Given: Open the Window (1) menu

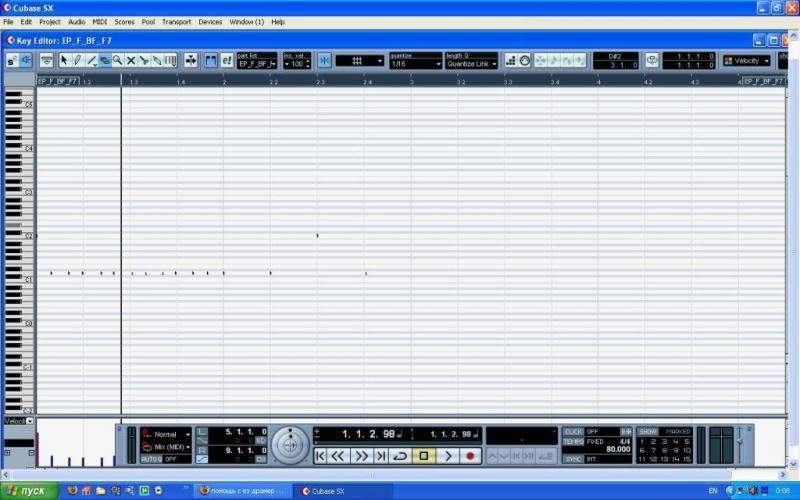Looking at the screenshot, I should click(246, 22).
